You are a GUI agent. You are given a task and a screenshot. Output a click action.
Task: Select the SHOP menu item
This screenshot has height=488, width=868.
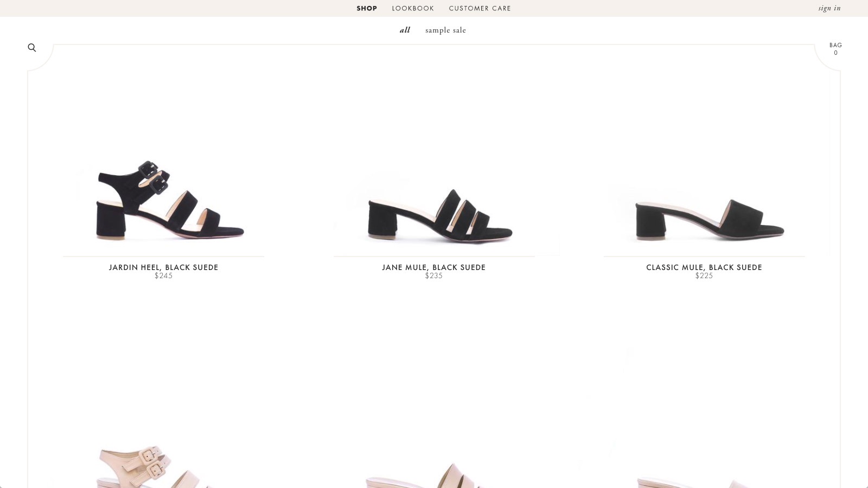click(367, 8)
